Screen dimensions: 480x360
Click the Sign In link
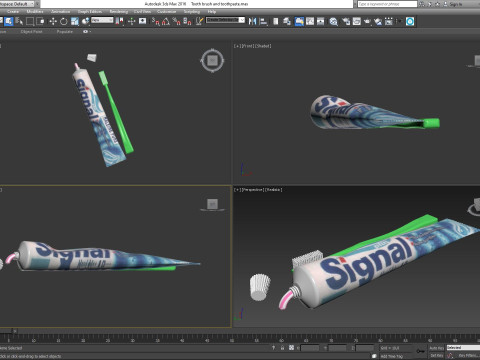click(455, 4)
